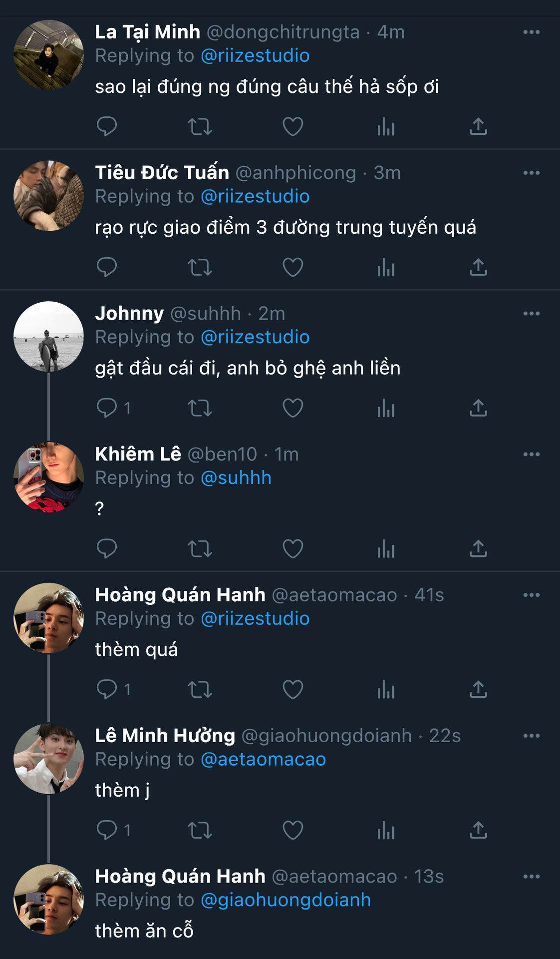This screenshot has width=560, height=959.
Task: View analytics for Lê Minh Hưởng's tweet
Action: [386, 831]
